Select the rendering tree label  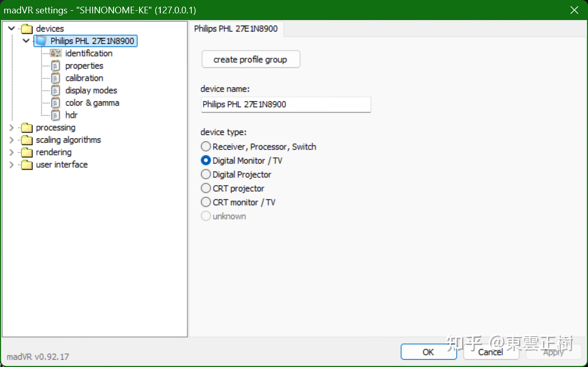point(54,152)
